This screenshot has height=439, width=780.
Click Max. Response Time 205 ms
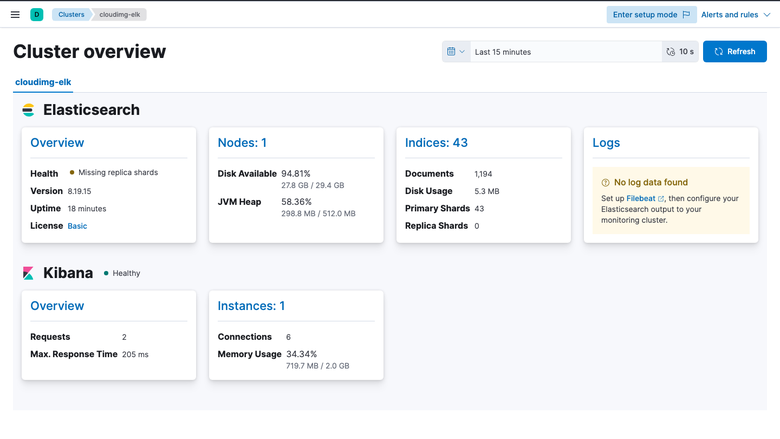pos(135,354)
